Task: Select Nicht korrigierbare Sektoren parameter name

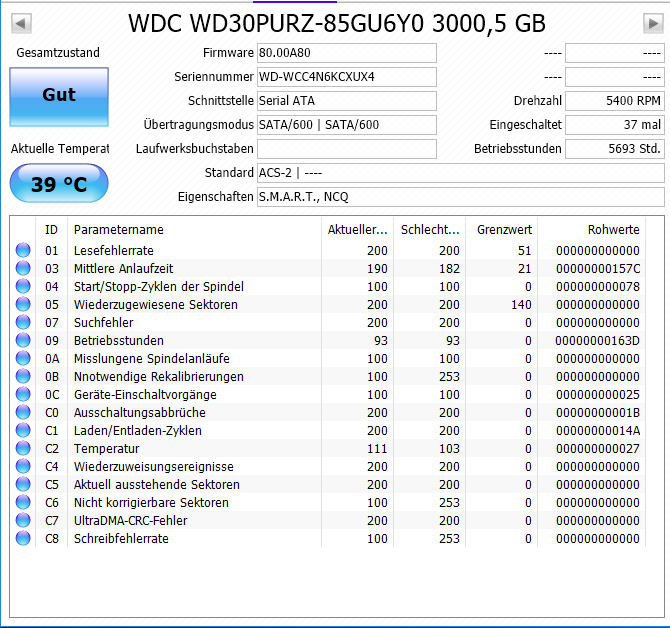Action: [x=151, y=502]
